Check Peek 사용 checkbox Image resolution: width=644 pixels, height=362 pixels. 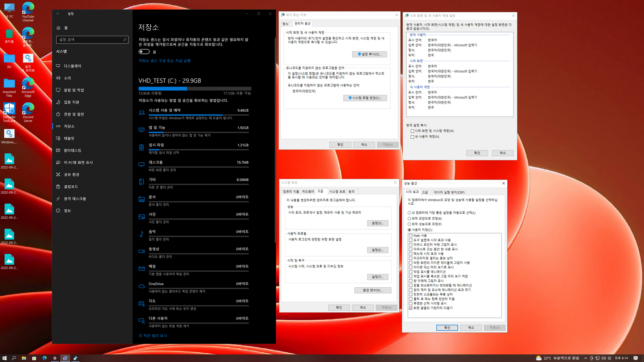(411, 236)
